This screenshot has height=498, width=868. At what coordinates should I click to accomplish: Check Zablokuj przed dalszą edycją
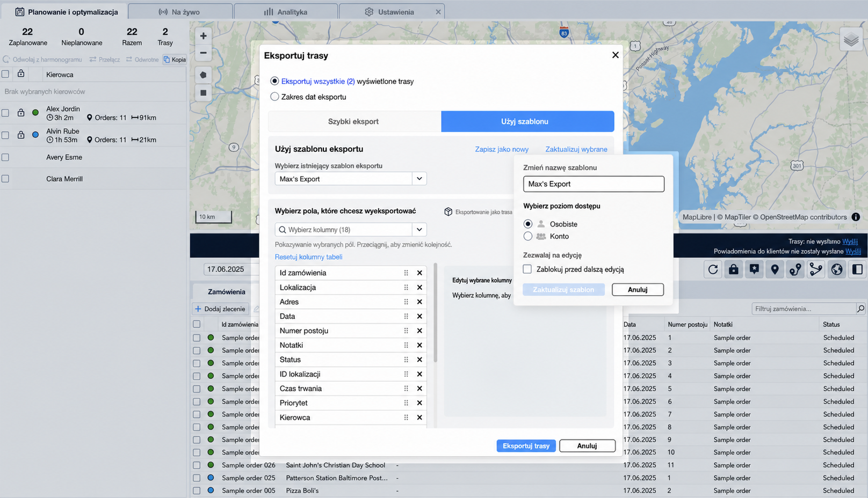(527, 269)
